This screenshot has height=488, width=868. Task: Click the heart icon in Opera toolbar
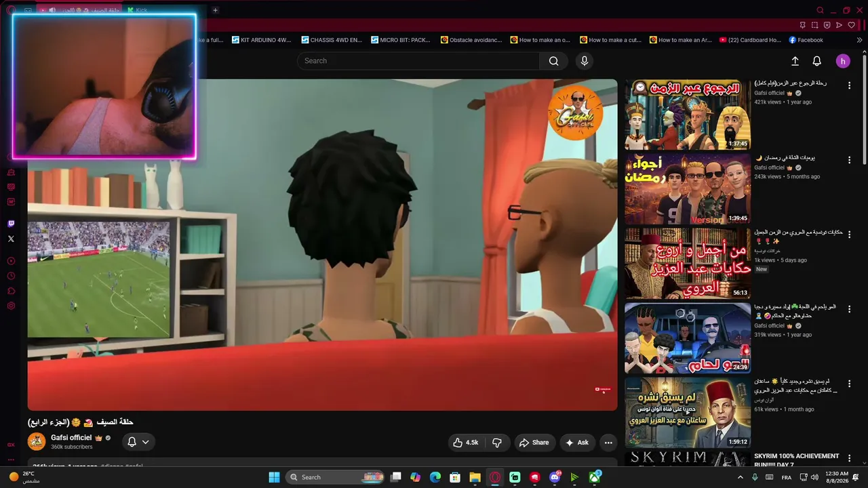pos(852,25)
